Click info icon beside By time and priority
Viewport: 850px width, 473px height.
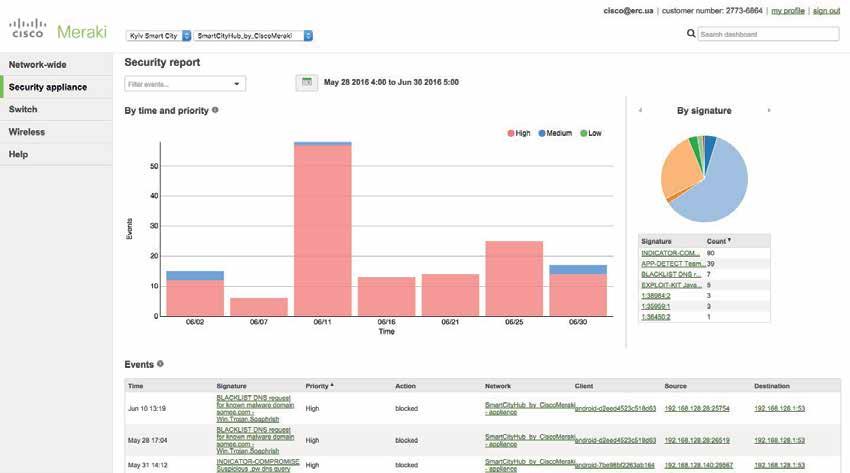[215, 110]
